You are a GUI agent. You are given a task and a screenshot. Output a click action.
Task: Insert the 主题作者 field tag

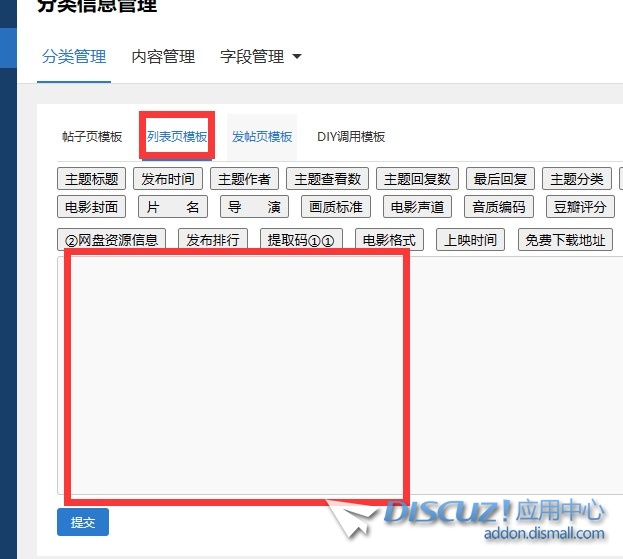coord(244,179)
